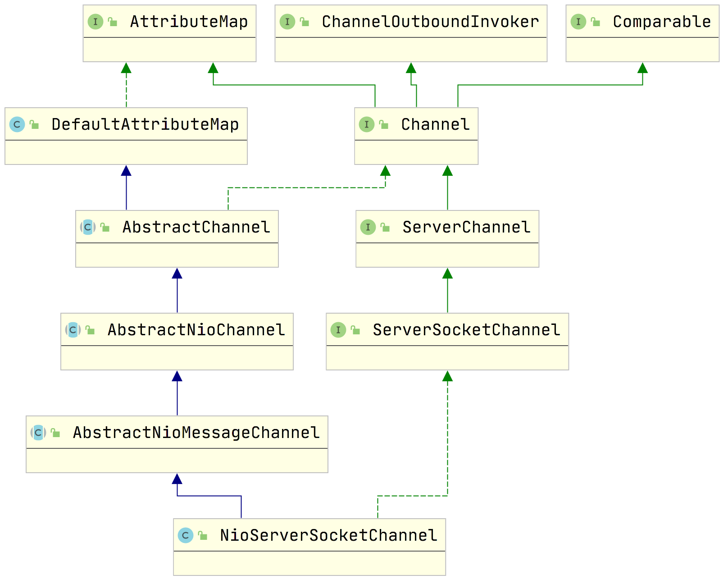Click the public lock icon of Comparable
Viewport: 728px width, 584px height.
coord(596,22)
